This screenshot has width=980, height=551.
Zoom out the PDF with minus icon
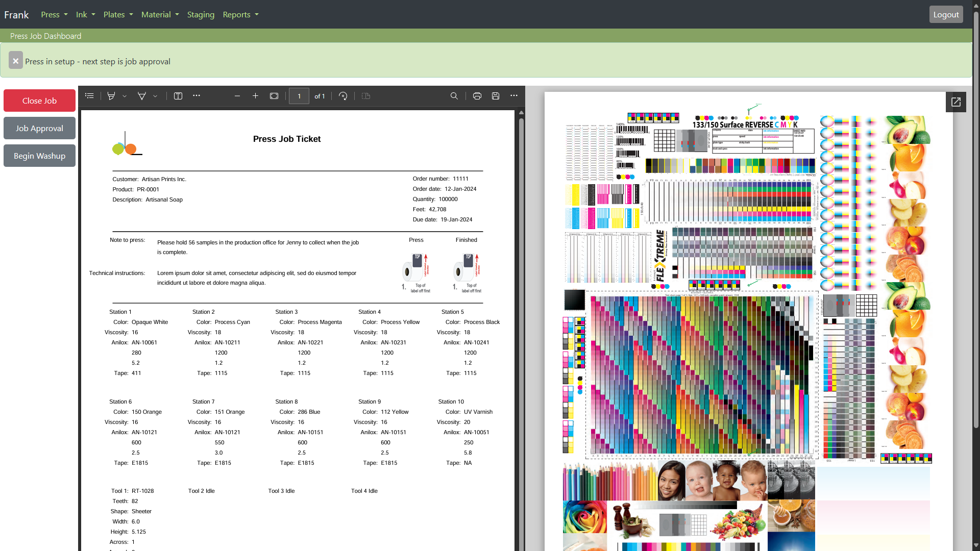point(237,96)
